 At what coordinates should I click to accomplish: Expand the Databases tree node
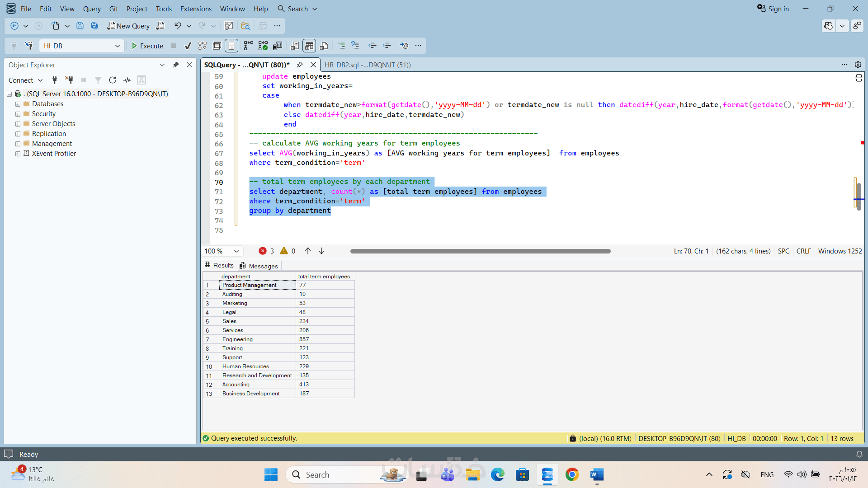(18, 104)
